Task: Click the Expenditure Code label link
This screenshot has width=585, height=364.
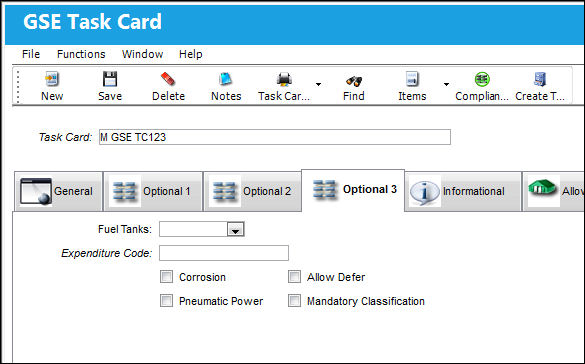Action: coord(107,253)
